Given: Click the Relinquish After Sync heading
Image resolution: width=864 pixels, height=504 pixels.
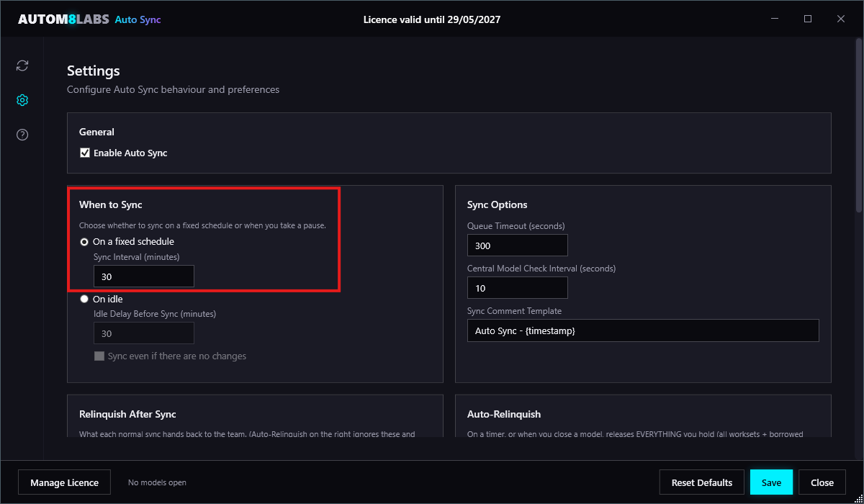Looking at the screenshot, I should pyautogui.click(x=127, y=414).
